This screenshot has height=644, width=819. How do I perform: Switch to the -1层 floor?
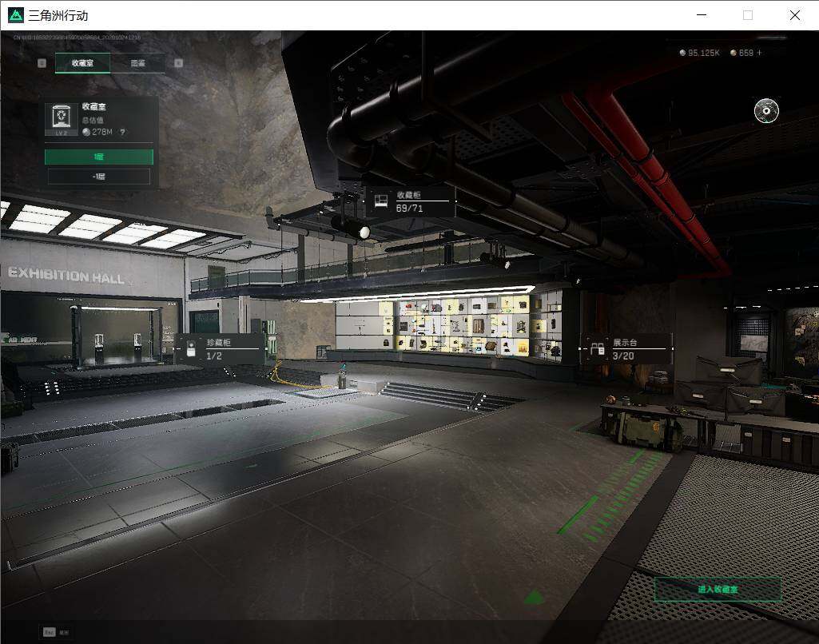click(99, 177)
